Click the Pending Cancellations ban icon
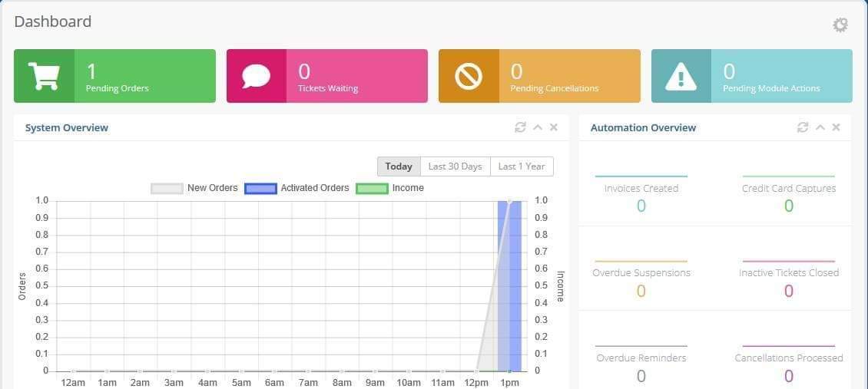This screenshot has width=868, height=389. (469, 76)
